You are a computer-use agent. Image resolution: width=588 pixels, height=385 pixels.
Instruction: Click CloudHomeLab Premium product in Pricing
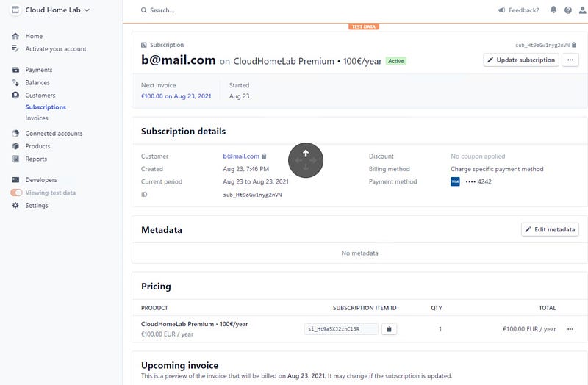pyautogui.click(x=194, y=324)
